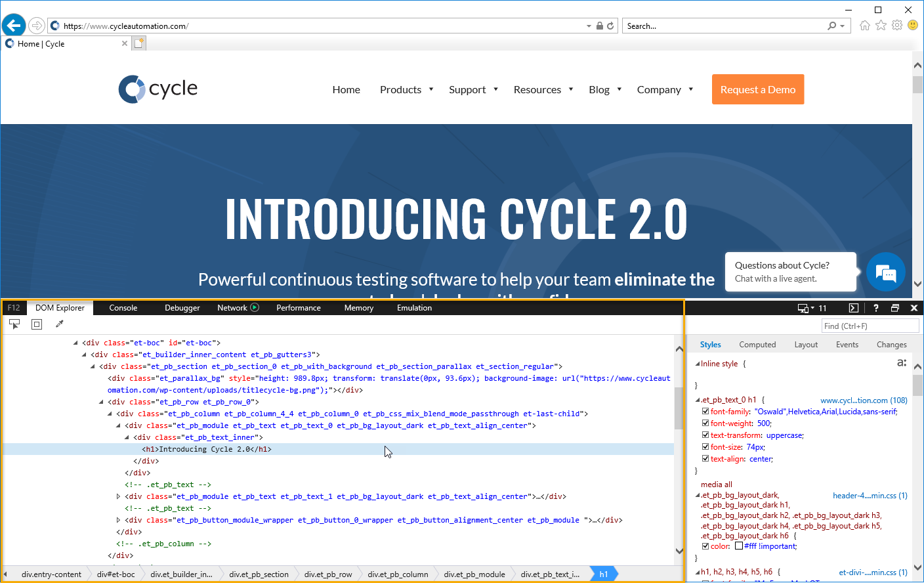Click the browser Back arrow button
Viewport: 924px width, 583px height.
click(14, 26)
